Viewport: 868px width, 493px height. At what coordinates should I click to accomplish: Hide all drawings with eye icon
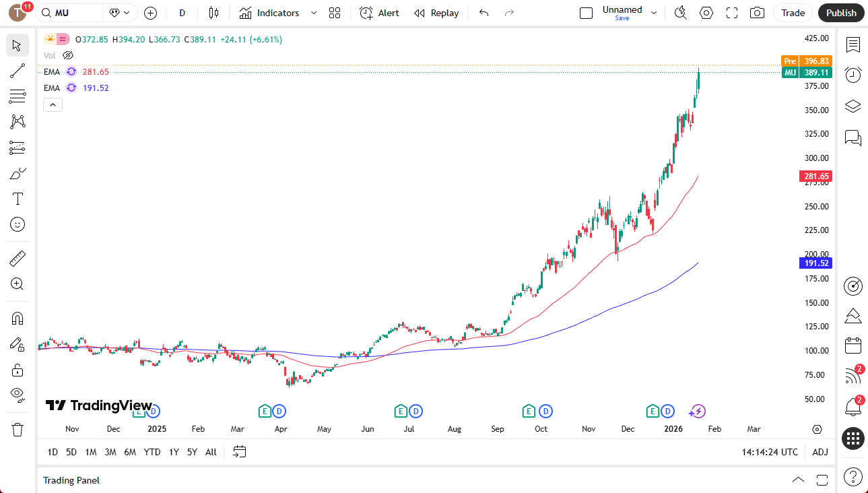[x=18, y=395]
